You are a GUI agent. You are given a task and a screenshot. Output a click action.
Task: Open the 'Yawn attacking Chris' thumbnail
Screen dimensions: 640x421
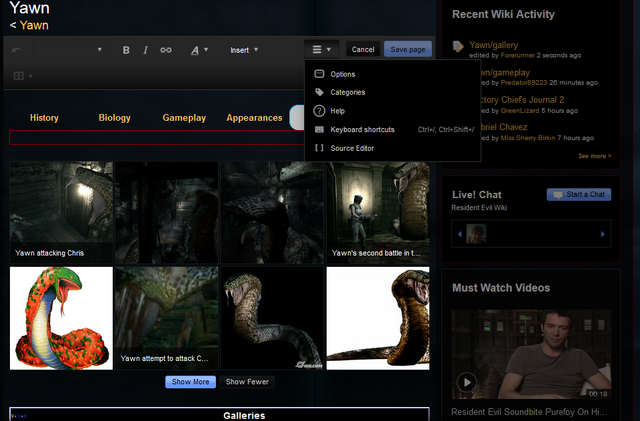point(61,212)
